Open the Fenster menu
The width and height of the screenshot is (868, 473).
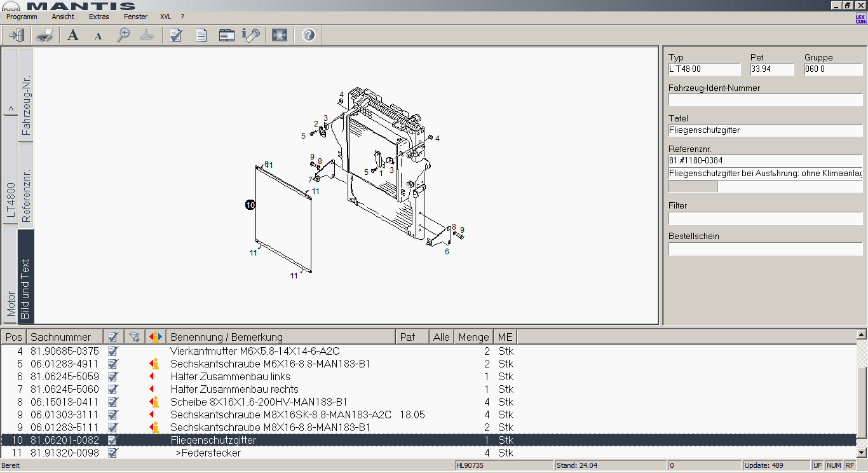tap(135, 17)
